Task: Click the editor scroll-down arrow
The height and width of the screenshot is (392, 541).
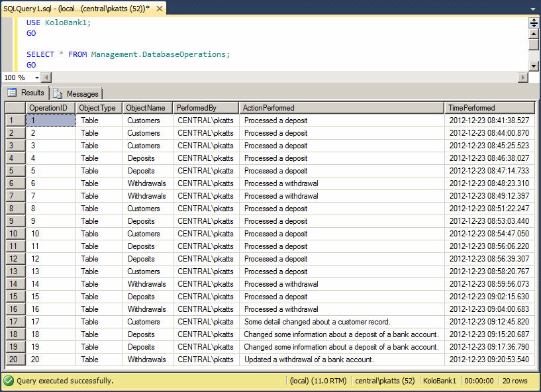Action: tap(534, 66)
